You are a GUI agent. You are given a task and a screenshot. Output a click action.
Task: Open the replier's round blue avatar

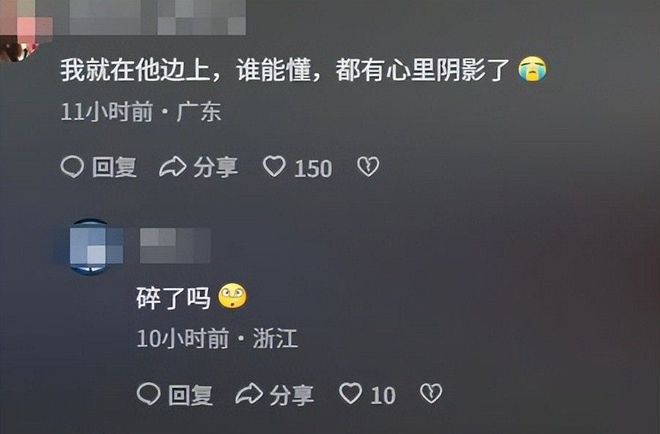point(90,247)
